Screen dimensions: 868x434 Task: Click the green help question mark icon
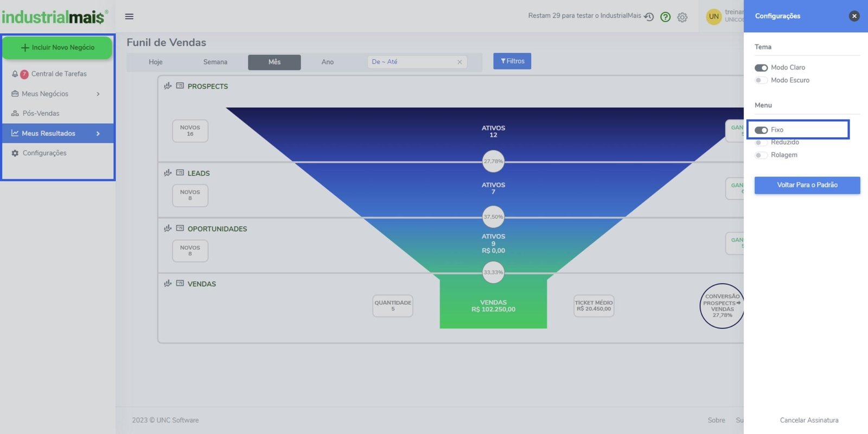coord(666,17)
